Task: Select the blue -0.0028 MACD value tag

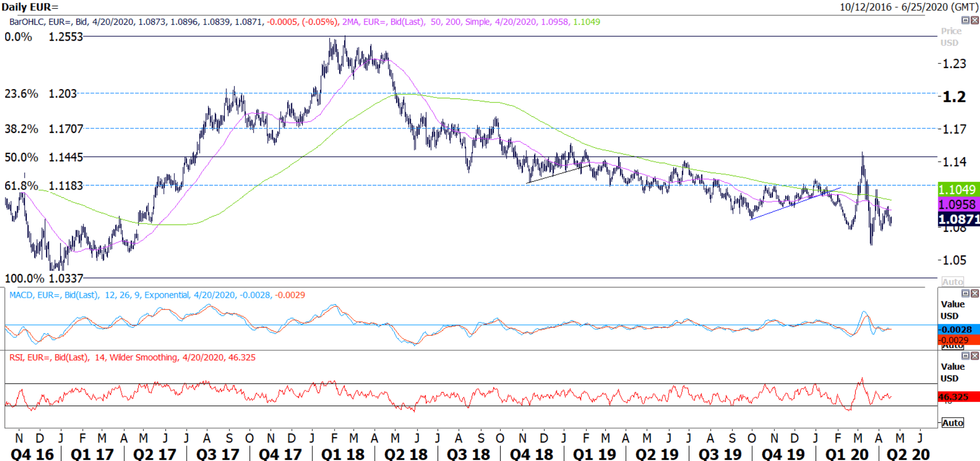Action: (957, 330)
